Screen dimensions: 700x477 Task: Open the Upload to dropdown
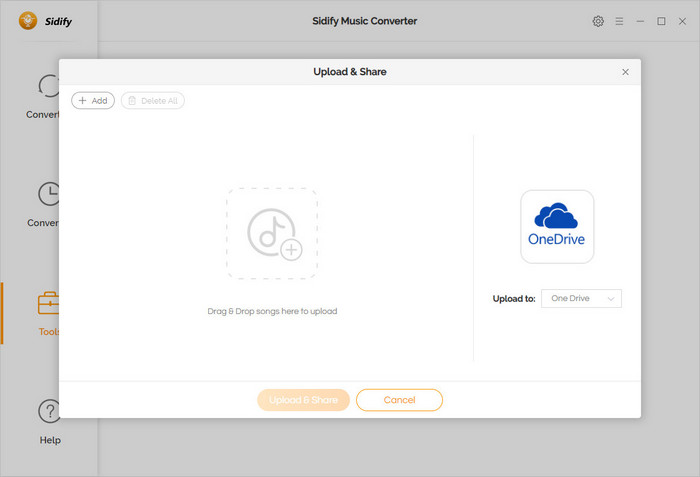[581, 298]
